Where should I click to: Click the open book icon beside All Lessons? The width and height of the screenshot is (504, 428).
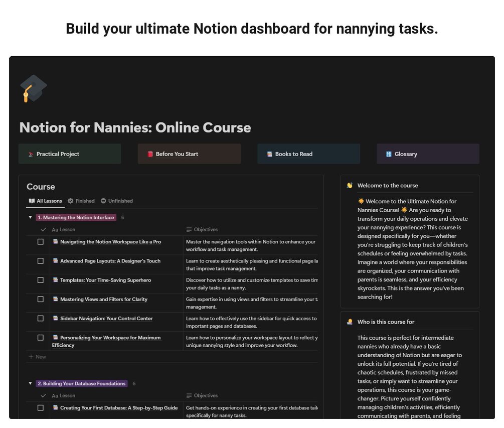pyautogui.click(x=32, y=201)
